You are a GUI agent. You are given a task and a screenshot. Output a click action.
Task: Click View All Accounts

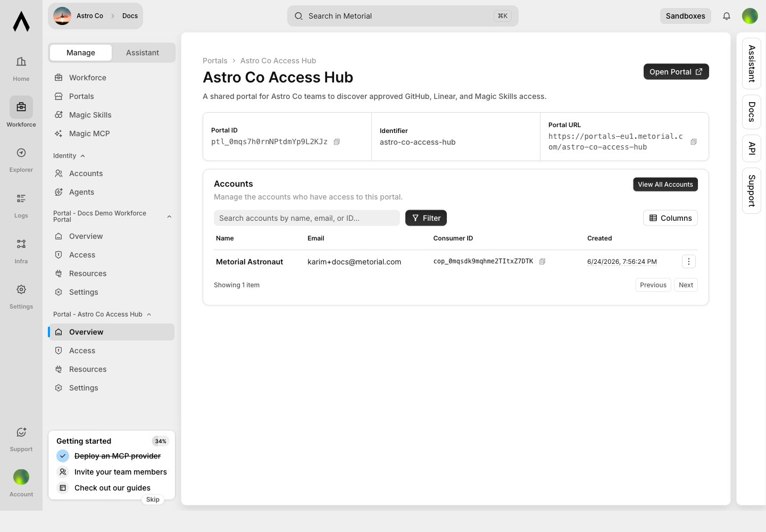pos(665,185)
